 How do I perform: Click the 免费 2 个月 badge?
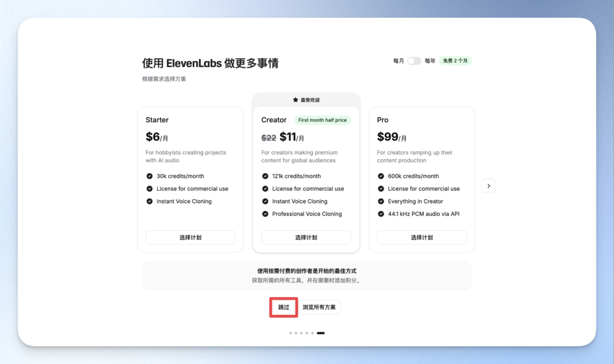click(x=455, y=61)
